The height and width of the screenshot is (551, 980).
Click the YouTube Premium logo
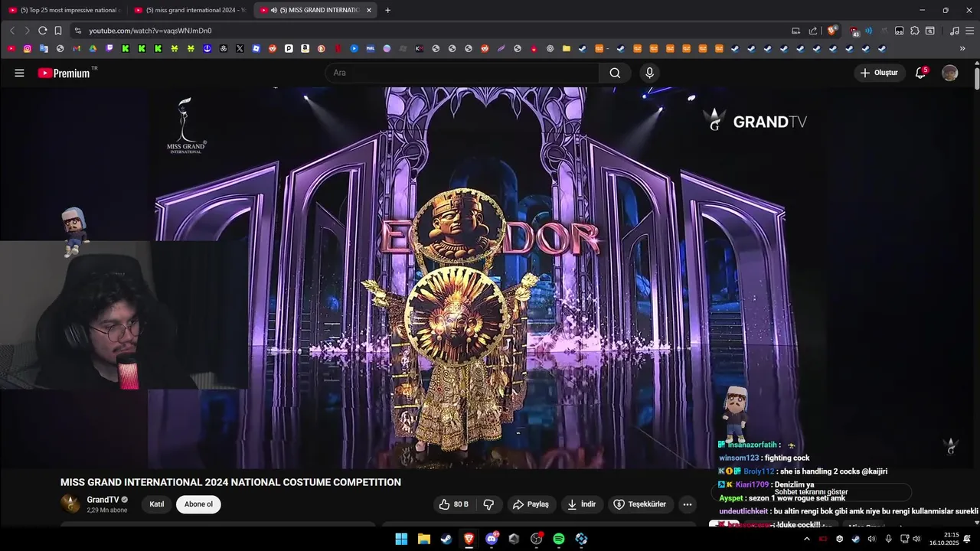click(x=64, y=73)
